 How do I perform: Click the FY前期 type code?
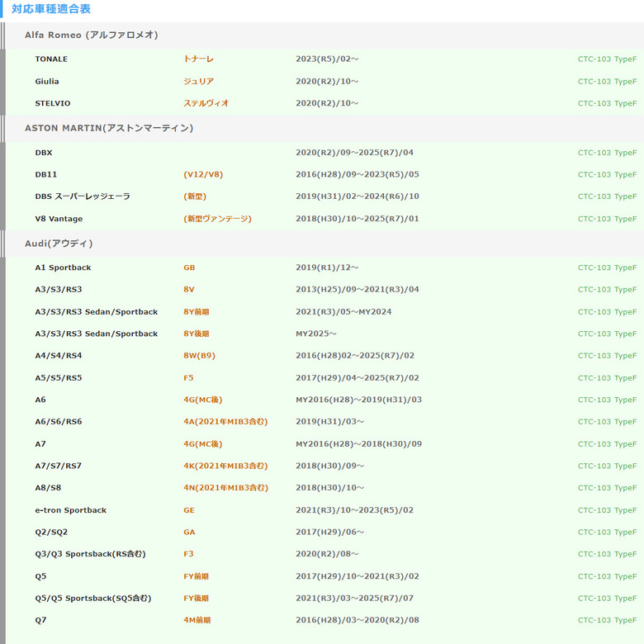point(196,576)
